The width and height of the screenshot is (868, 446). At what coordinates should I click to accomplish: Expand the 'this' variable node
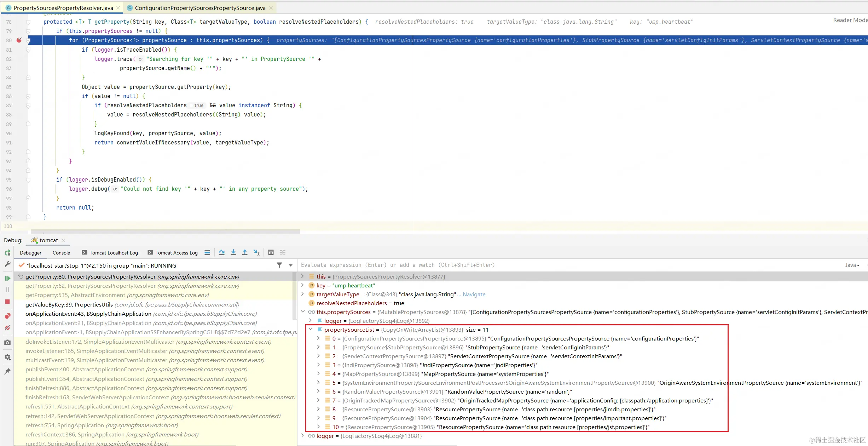[x=303, y=276]
